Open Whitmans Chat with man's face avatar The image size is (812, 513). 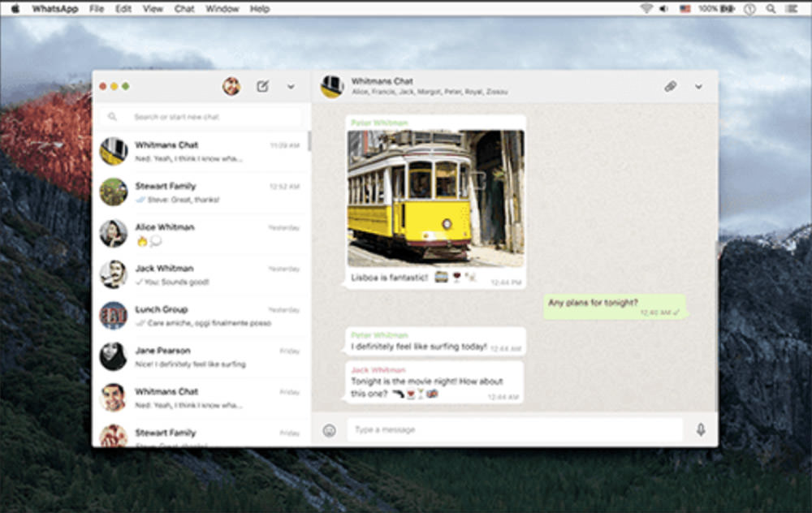point(201,398)
